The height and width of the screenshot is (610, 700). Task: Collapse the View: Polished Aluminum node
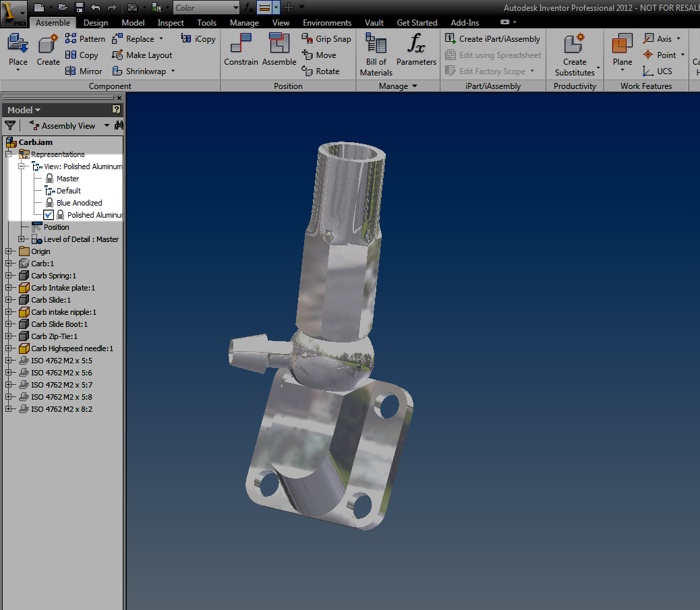(x=20, y=166)
